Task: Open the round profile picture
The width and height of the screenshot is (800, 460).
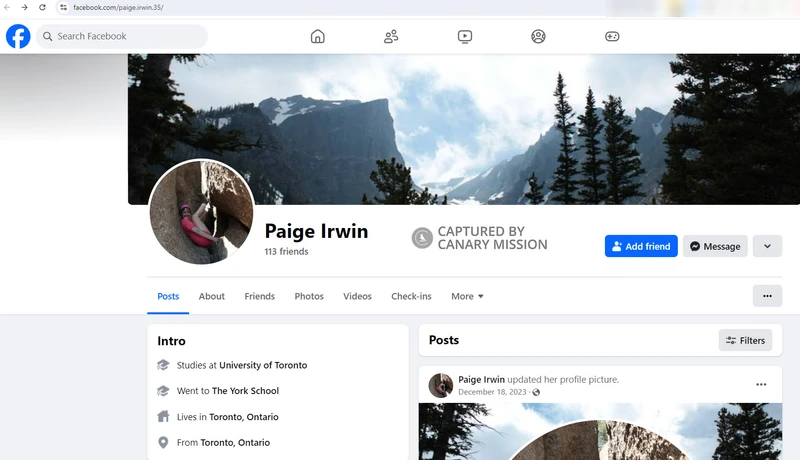Action: [202, 212]
